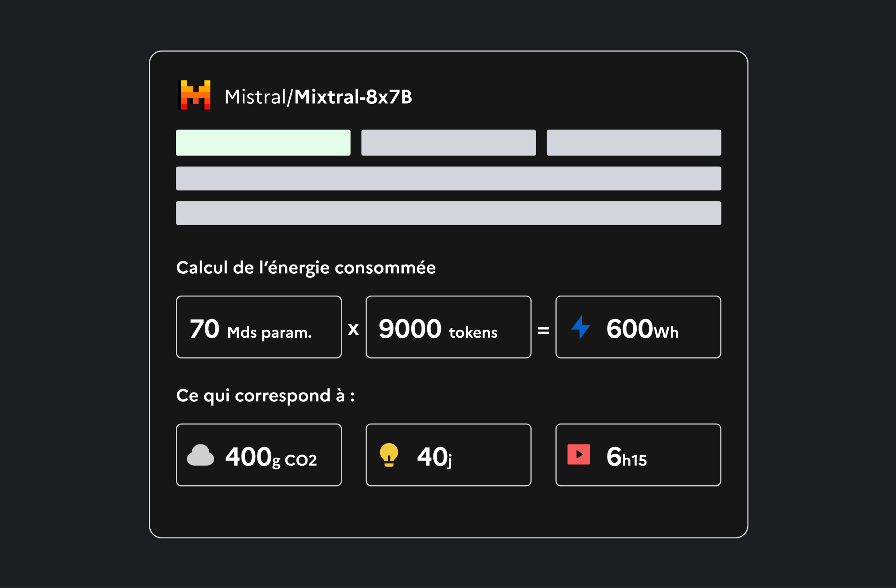
Task: Click the 'Ce qui correspond à :' heading
Action: tap(265, 396)
